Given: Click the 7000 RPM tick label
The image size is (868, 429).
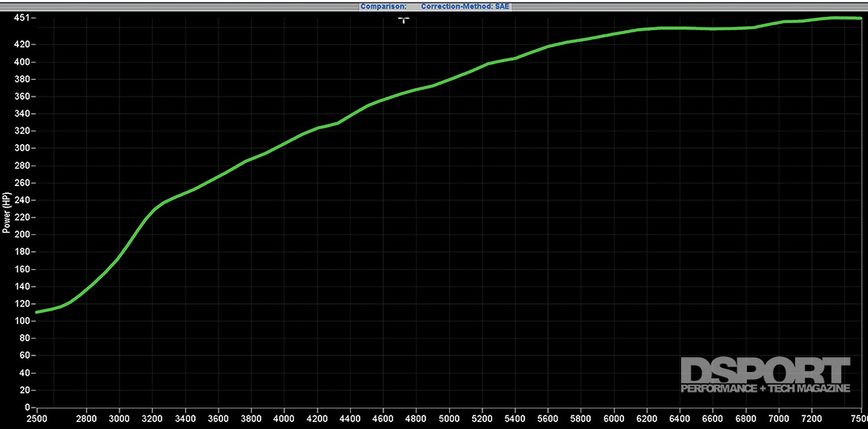Looking at the screenshot, I should 779,418.
